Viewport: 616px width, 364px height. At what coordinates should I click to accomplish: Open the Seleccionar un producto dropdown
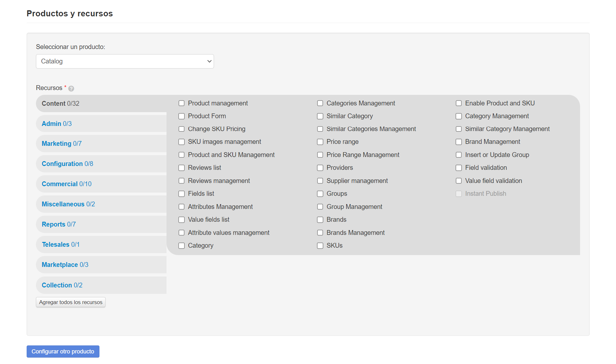(125, 61)
